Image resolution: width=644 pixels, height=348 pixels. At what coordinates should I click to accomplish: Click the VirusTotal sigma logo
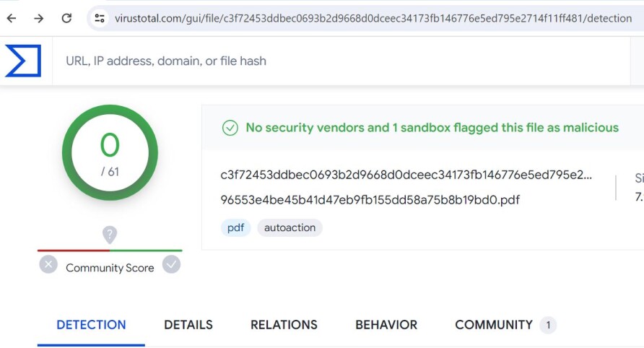pyautogui.click(x=23, y=61)
